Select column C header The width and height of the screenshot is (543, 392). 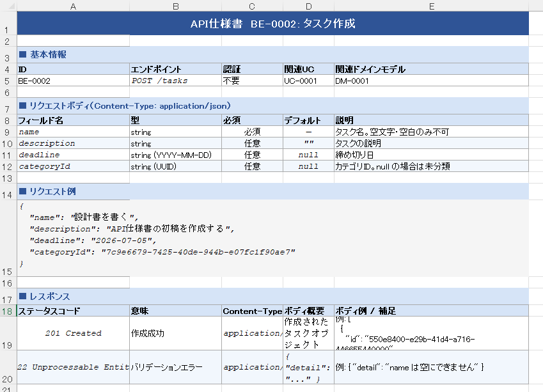click(252, 6)
